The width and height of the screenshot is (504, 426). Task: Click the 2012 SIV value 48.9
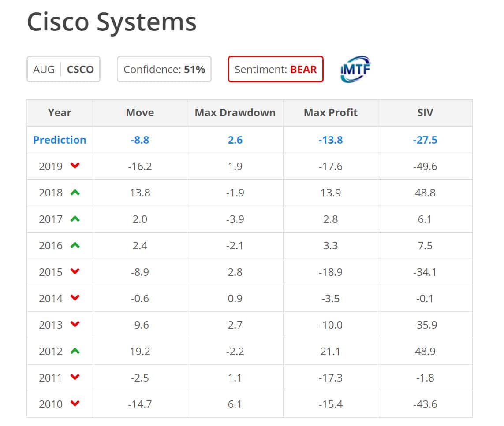point(425,351)
